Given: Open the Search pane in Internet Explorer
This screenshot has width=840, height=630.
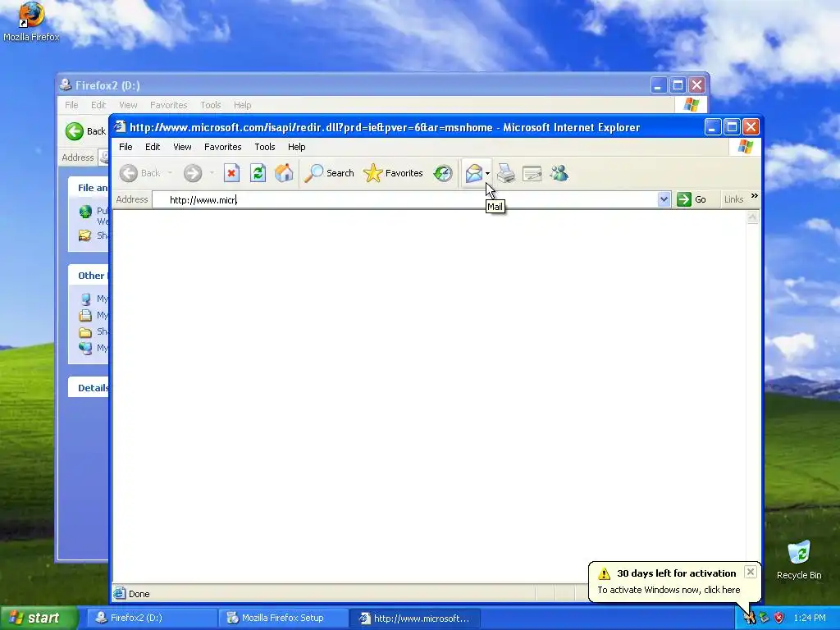Looking at the screenshot, I should point(329,173).
